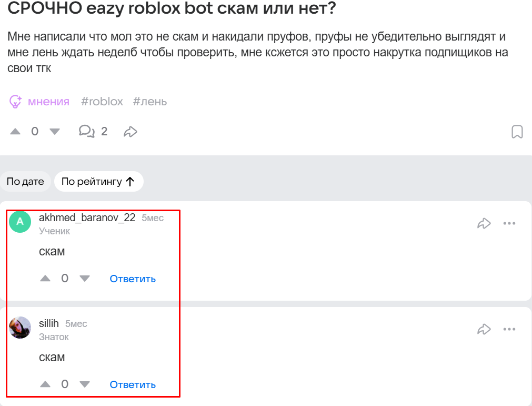This screenshot has width=532, height=406.
Task: Upvote akhmed_baranov_22's answer
Action: tap(45, 279)
